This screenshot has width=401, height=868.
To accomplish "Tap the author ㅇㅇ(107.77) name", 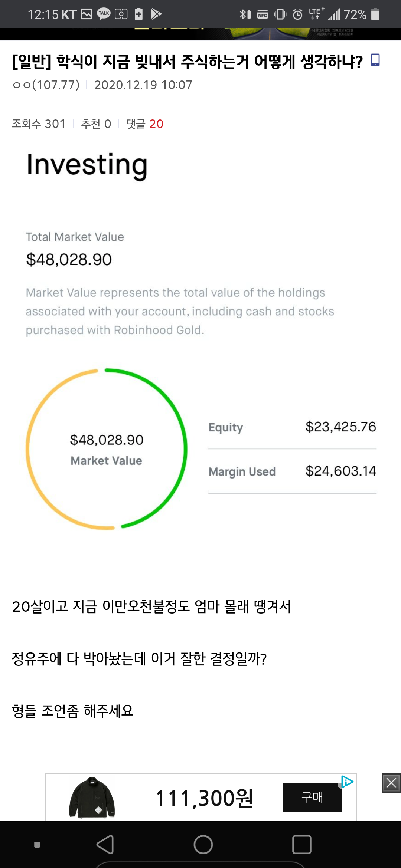I will [x=46, y=85].
